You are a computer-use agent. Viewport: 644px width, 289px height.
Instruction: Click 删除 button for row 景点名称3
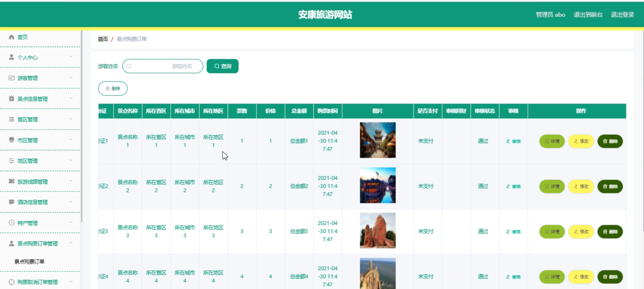(610, 232)
